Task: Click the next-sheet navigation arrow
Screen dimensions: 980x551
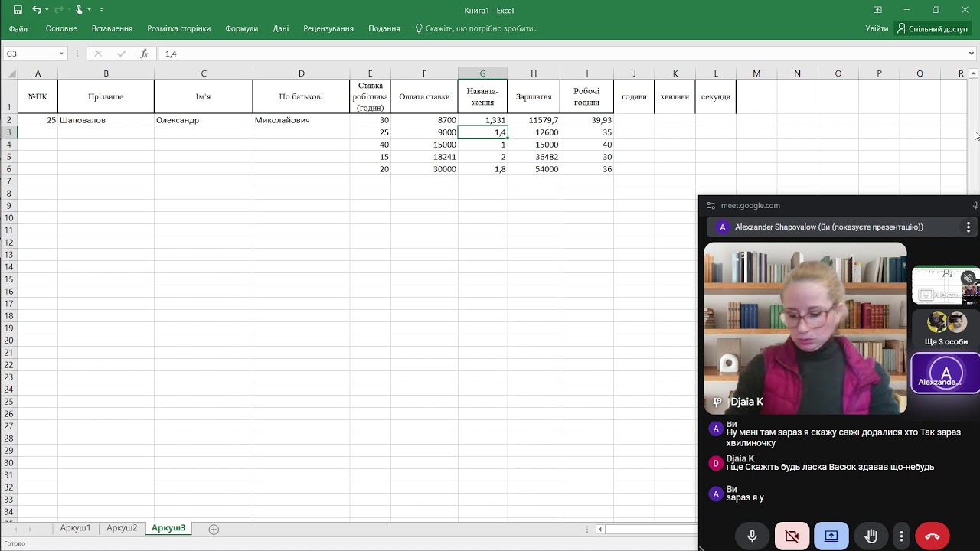Action: [x=30, y=529]
